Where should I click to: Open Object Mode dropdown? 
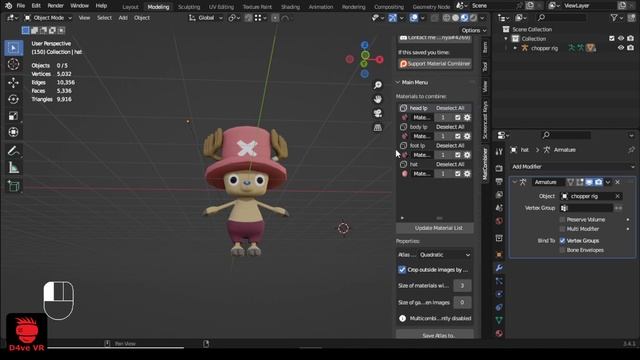(48, 18)
